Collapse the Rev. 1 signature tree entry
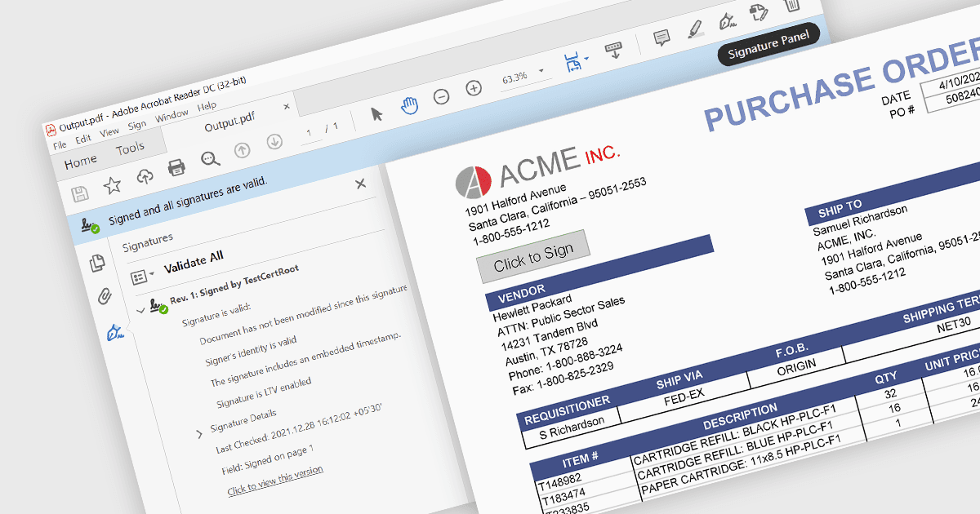Screen dimensions: 980x514 [142, 311]
